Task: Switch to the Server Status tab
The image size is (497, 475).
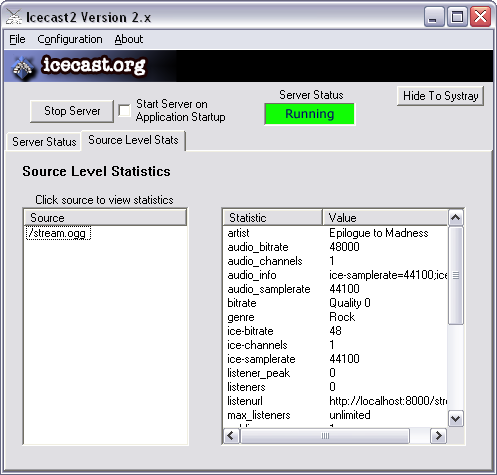Action: [44, 142]
